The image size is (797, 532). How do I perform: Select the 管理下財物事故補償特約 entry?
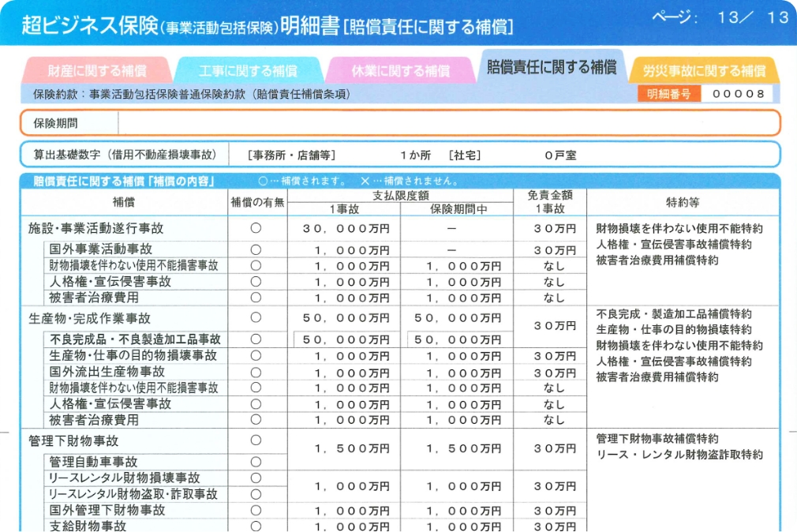tap(657, 439)
